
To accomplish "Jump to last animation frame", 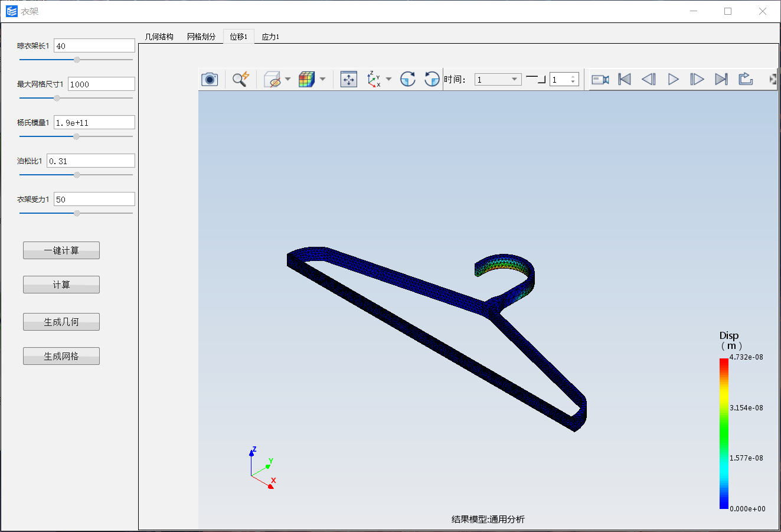I will (721, 79).
